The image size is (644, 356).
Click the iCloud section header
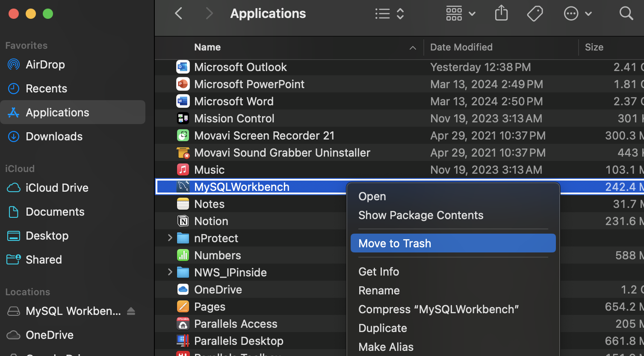(20, 169)
